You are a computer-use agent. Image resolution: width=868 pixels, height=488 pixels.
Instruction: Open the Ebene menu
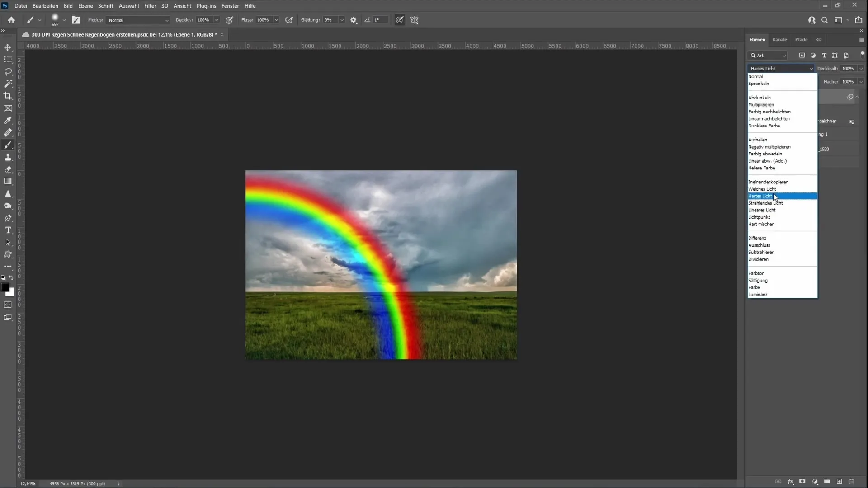(x=85, y=6)
